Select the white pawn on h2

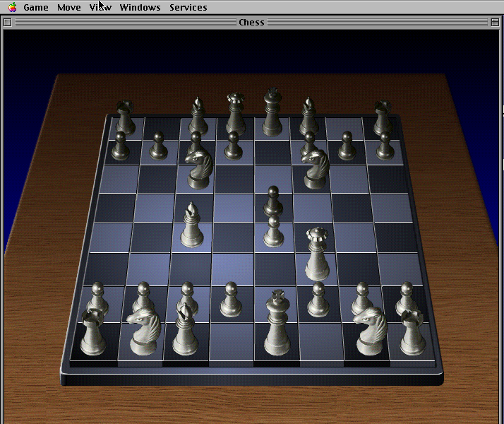click(x=407, y=296)
